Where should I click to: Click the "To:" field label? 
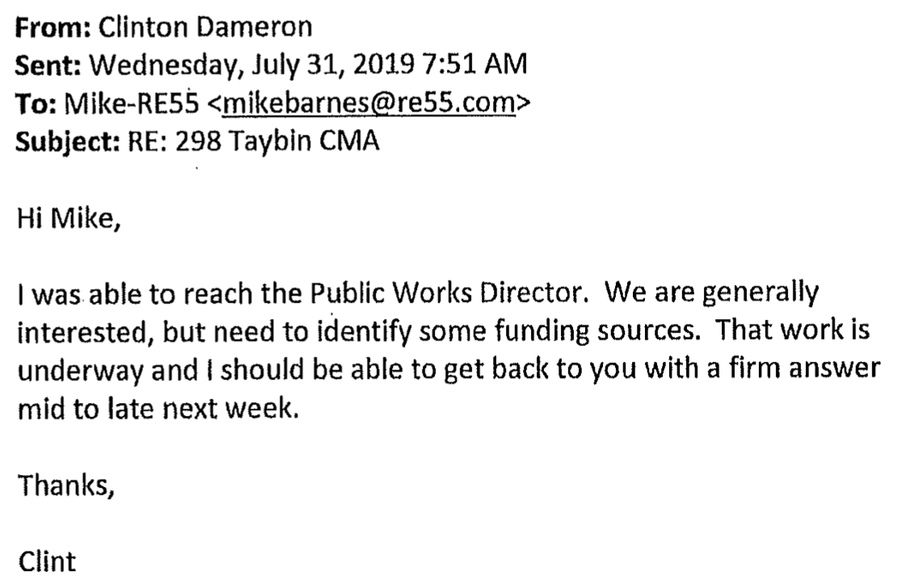click(37, 103)
